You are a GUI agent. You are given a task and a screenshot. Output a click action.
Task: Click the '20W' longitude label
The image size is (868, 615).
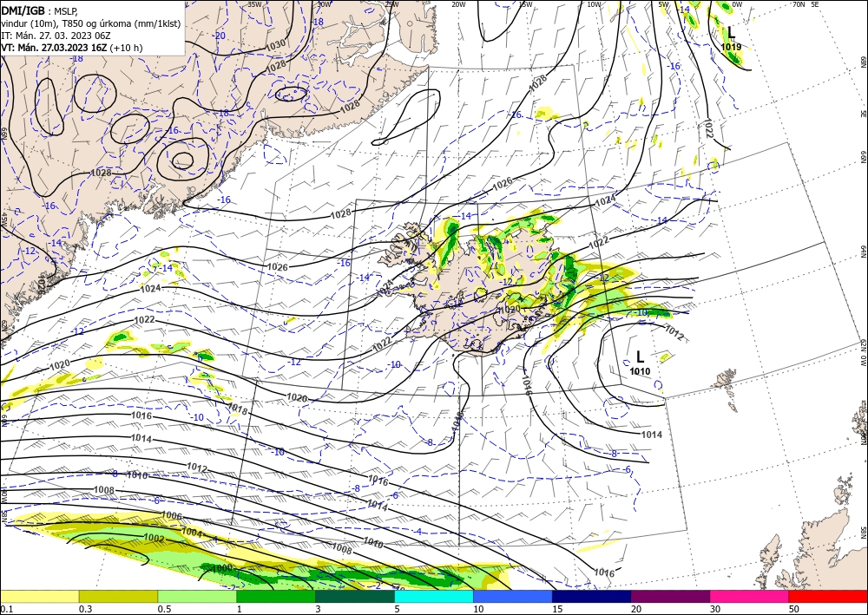(458, 3)
